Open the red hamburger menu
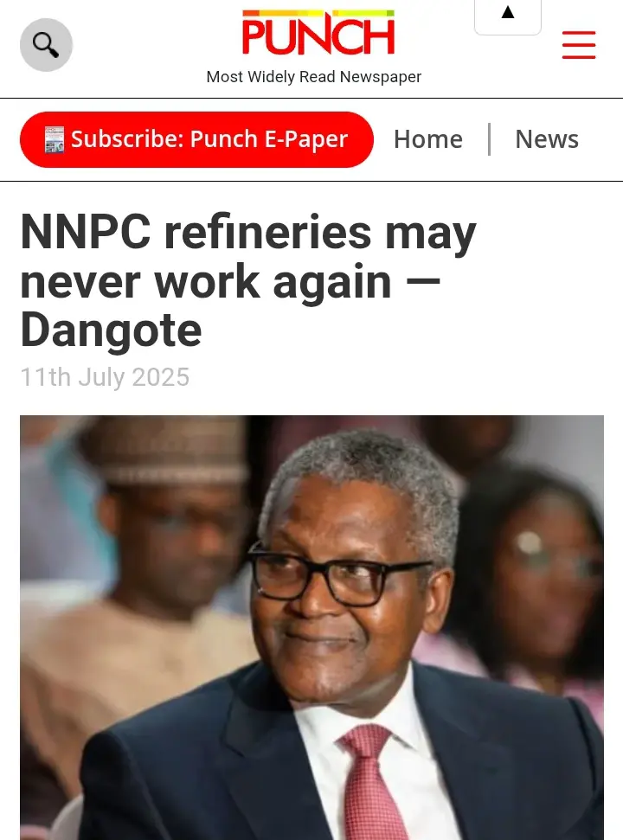The width and height of the screenshot is (623, 840). tap(579, 45)
